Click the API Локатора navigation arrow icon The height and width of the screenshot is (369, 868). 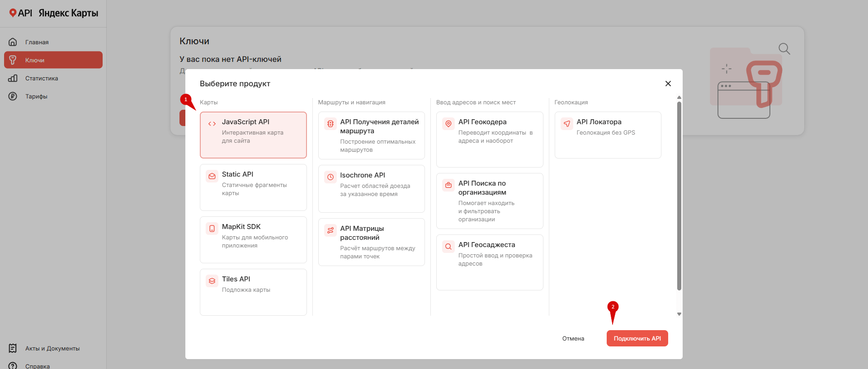[567, 124]
